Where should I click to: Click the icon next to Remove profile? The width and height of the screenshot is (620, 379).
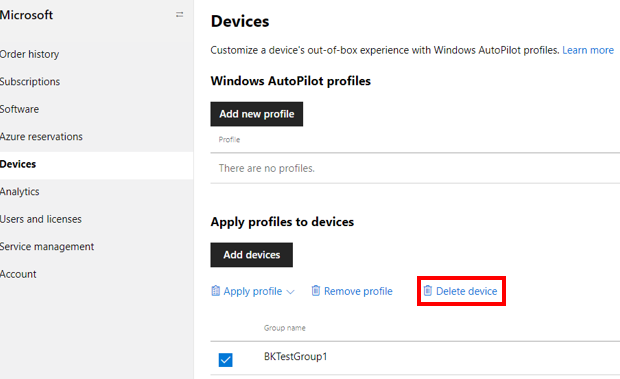coord(316,290)
